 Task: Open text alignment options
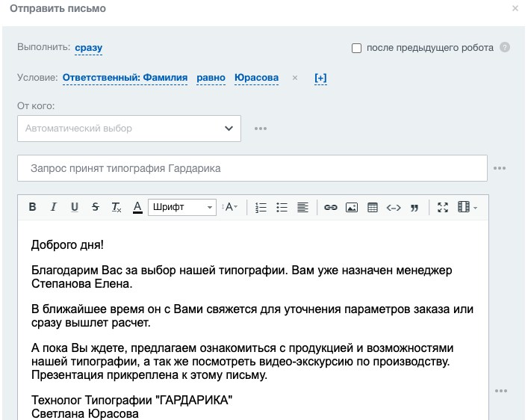[x=302, y=207]
